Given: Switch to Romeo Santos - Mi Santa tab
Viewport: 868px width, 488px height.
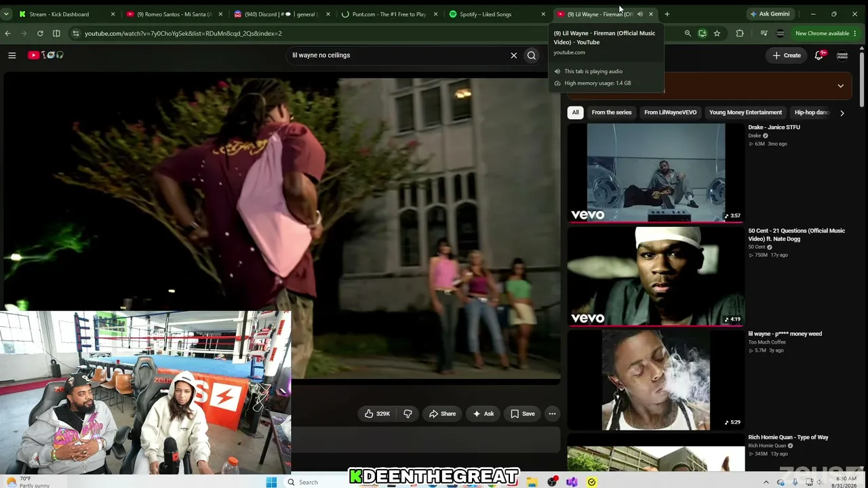Looking at the screenshot, I should 174,14.
